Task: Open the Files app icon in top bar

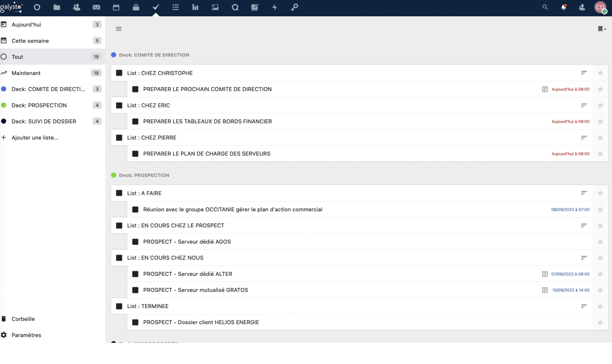Action: [x=57, y=7]
